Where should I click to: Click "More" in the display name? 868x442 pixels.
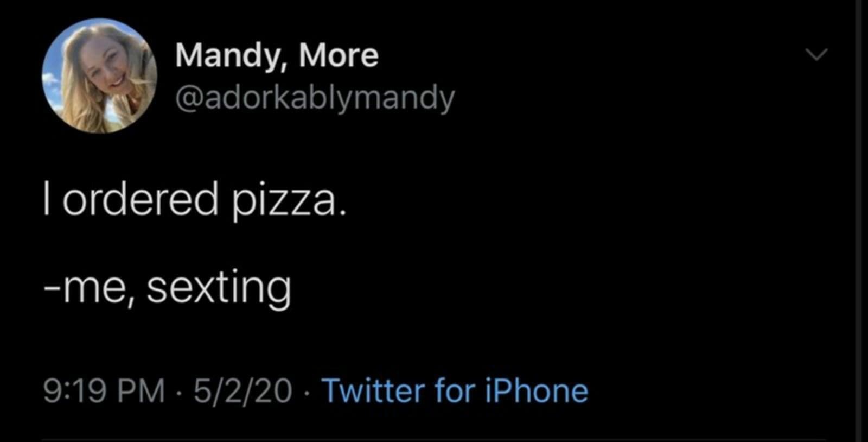339,55
